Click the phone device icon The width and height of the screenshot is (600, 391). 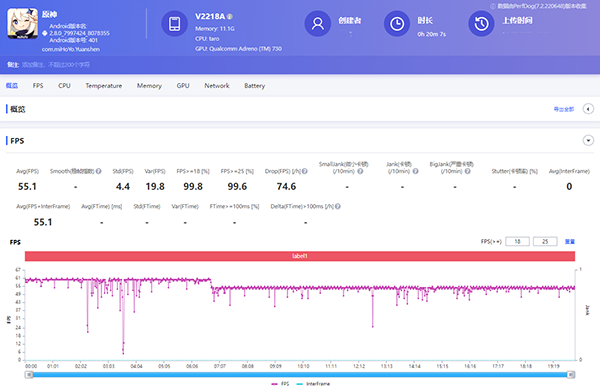pyautogui.click(x=174, y=24)
